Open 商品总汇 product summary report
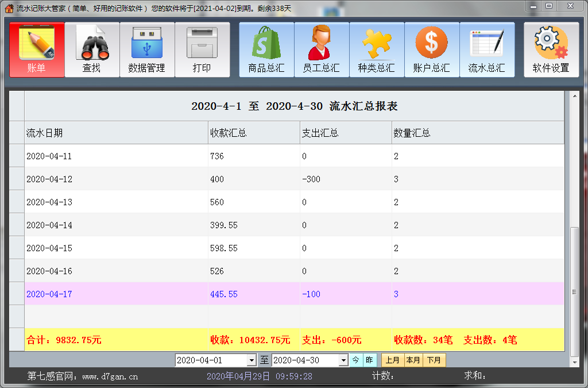 point(266,50)
